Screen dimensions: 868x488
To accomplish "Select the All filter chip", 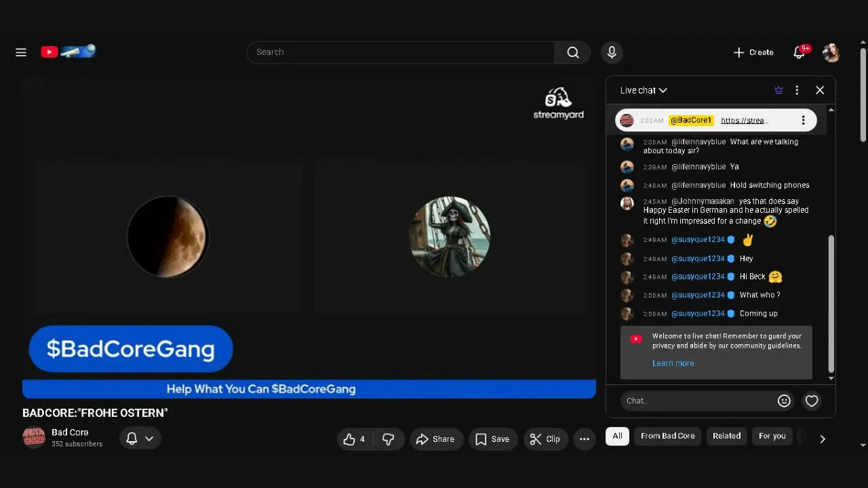I will [x=617, y=436].
